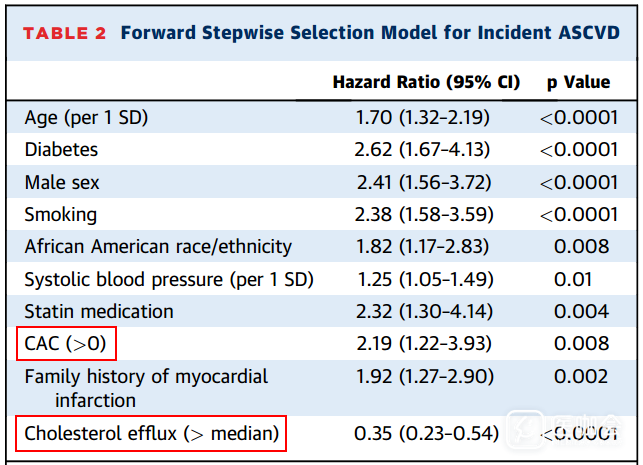Click the TABLE 2 heading label

point(64,32)
